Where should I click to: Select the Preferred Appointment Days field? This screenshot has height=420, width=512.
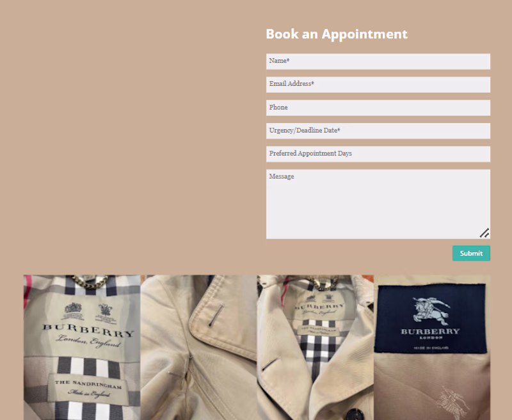(378, 154)
